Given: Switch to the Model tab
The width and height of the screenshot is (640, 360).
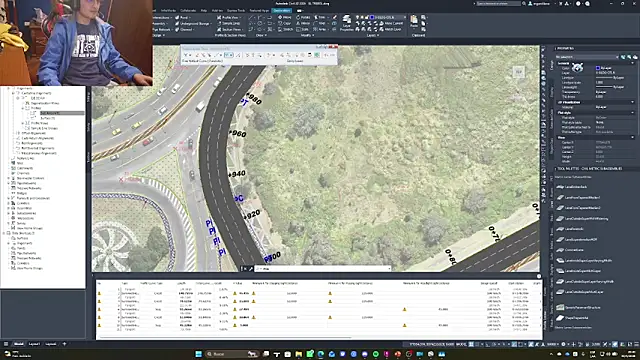Looking at the screenshot, I should tap(19, 344).
